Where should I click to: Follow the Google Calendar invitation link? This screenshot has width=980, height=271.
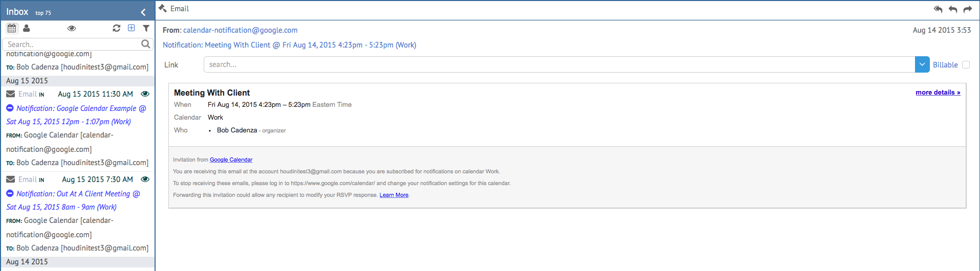pyautogui.click(x=231, y=160)
